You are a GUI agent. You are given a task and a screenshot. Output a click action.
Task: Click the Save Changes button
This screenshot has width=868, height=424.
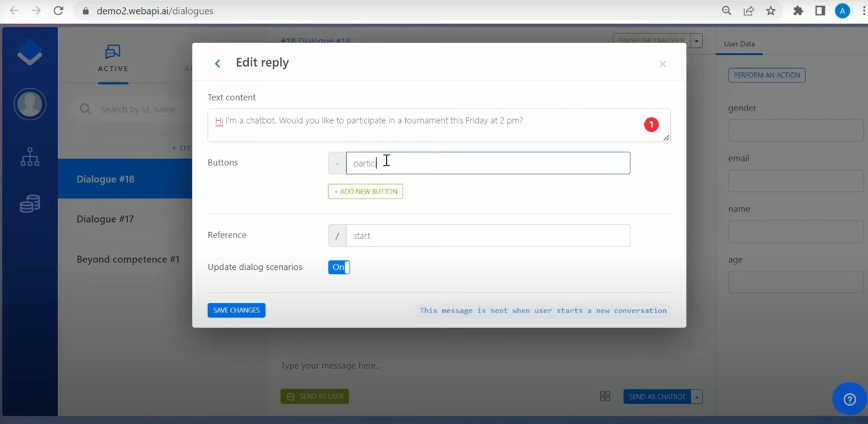tap(236, 310)
